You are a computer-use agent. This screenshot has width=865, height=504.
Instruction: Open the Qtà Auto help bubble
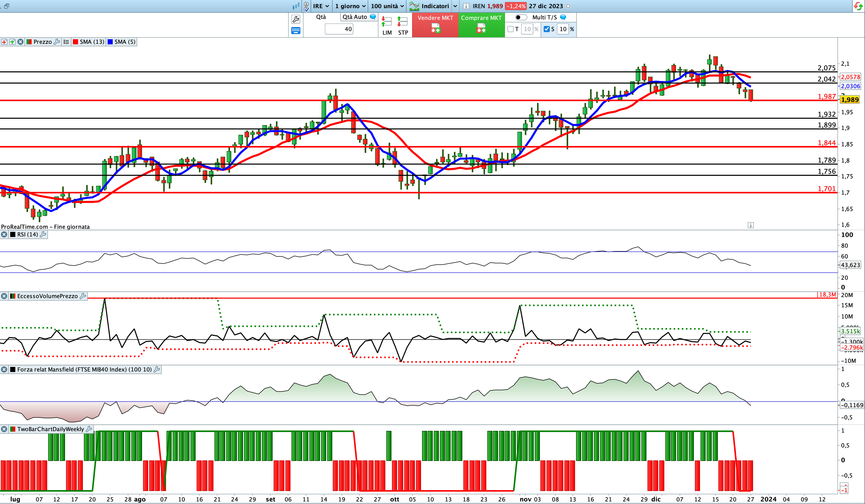pyautogui.click(x=373, y=17)
